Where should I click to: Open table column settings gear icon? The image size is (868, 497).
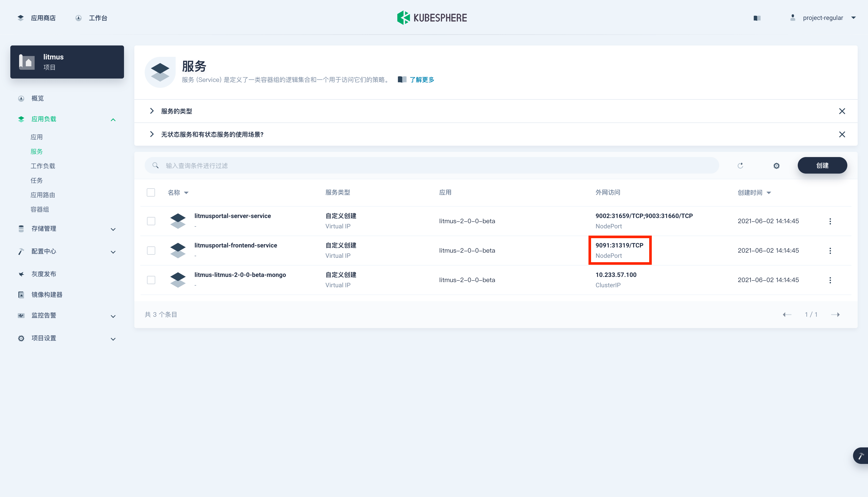pyautogui.click(x=776, y=166)
